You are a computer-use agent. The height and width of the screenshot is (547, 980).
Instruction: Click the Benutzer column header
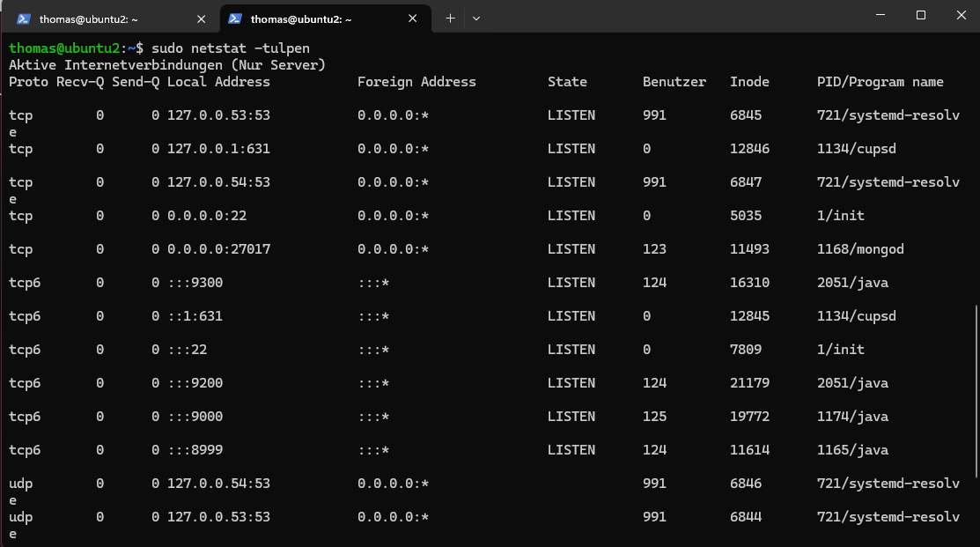[674, 82]
